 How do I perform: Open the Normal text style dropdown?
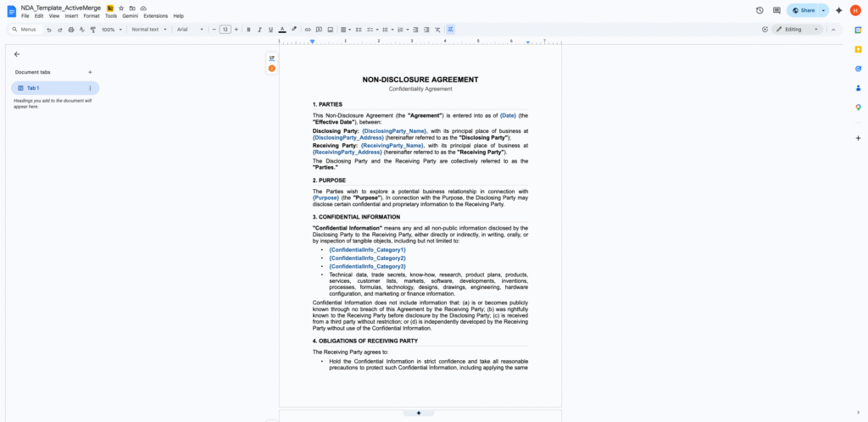tap(149, 30)
